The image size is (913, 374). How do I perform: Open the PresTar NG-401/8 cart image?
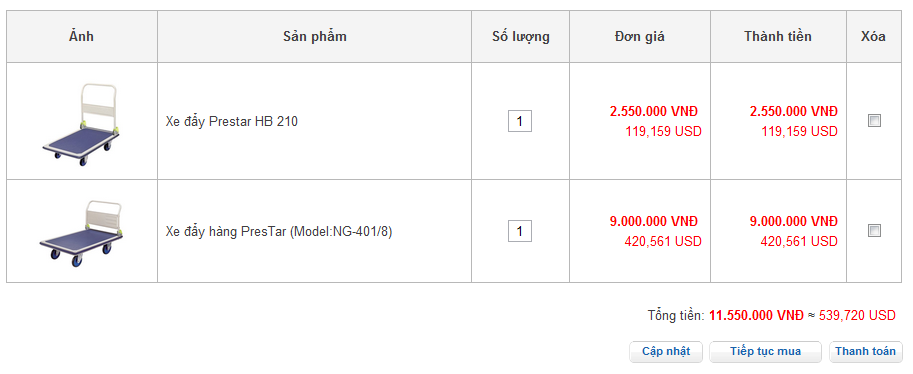point(82,232)
